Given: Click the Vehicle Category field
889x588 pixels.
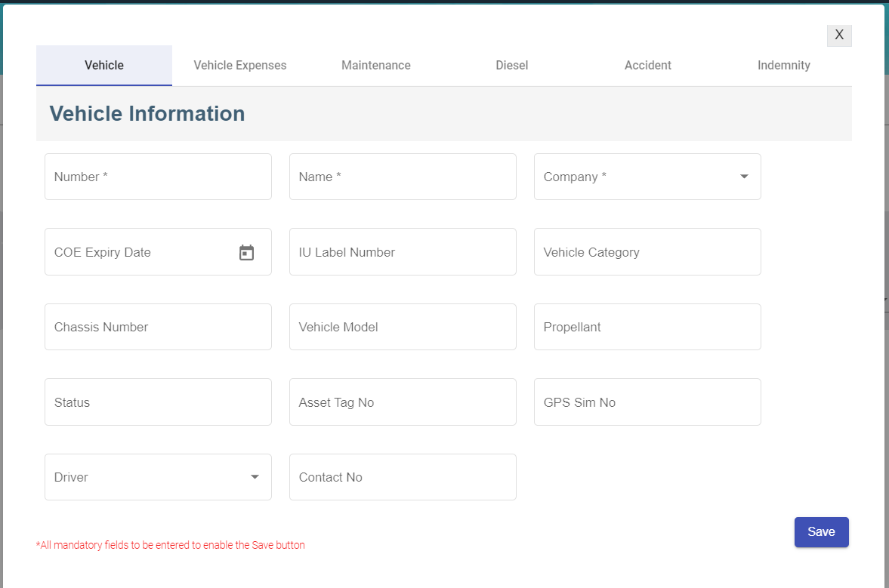Looking at the screenshot, I should click(x=647, y=252).
